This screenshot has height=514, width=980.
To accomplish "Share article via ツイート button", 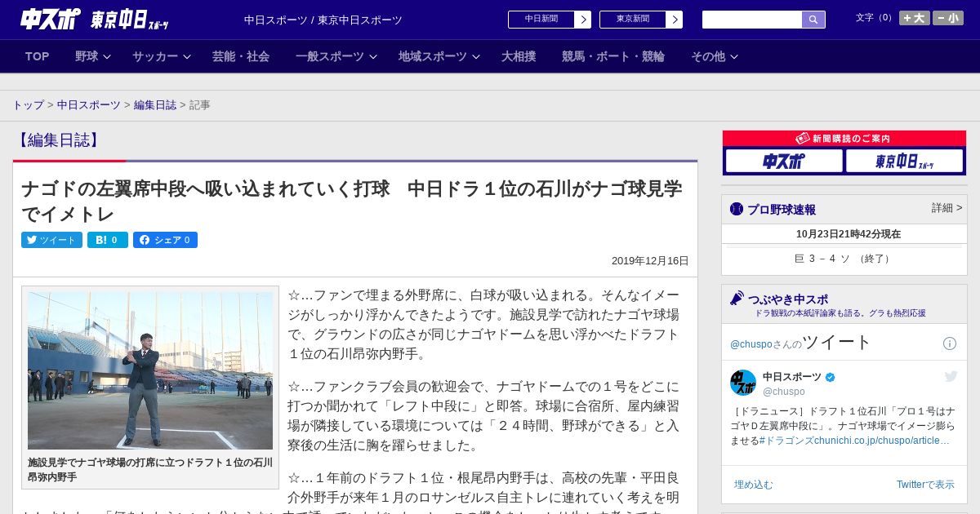I will pyautogui.click(x=51, y=240).
